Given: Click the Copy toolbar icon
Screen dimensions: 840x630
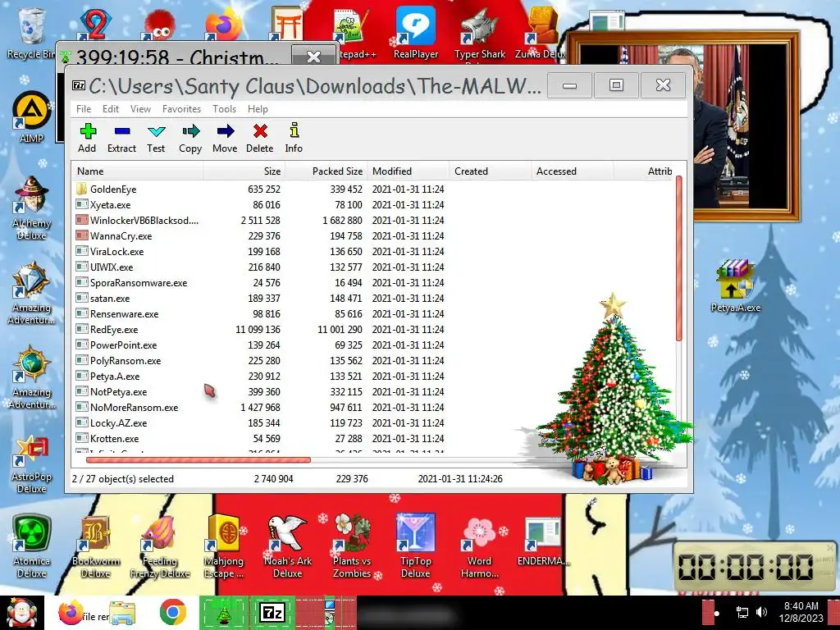Looking at the screenshot, I should pyautogui.click(x=190, y=138).
